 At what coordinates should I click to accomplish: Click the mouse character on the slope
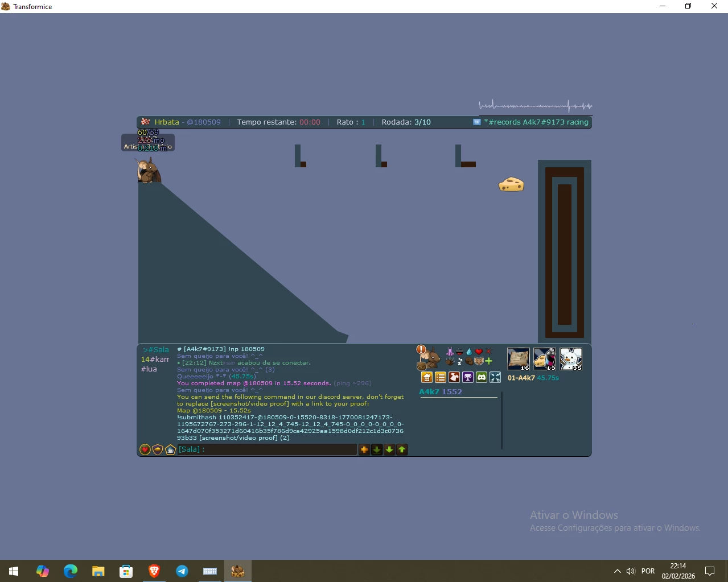[149, 170]
